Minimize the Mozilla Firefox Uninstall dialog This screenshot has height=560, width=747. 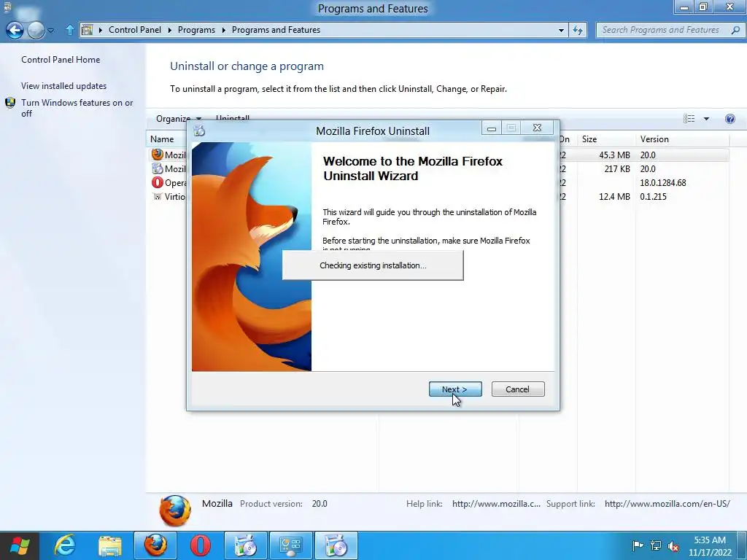coord(492,128)
